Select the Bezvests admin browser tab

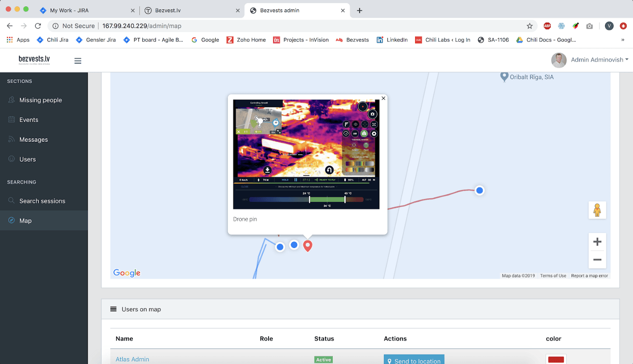coord(297,10)
